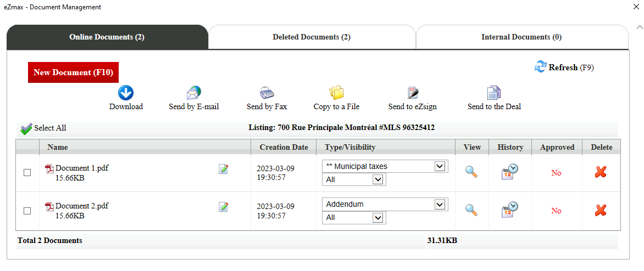Click the Send by Fax icon
Image resolution: width=644 pixels, height=271 pixels.
(x=267, y=93)
